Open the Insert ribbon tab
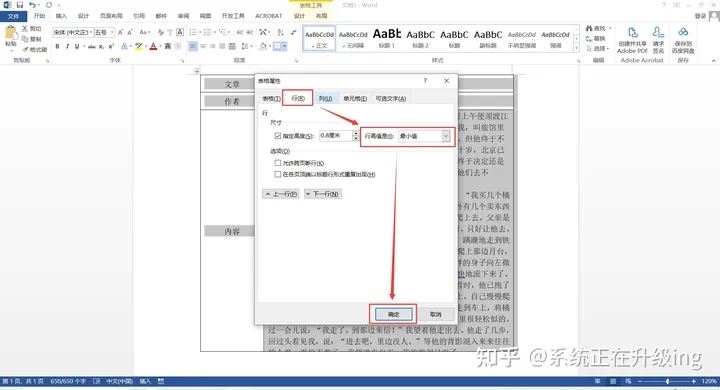Viewport: 720px width, 390px height. (61, 16)
